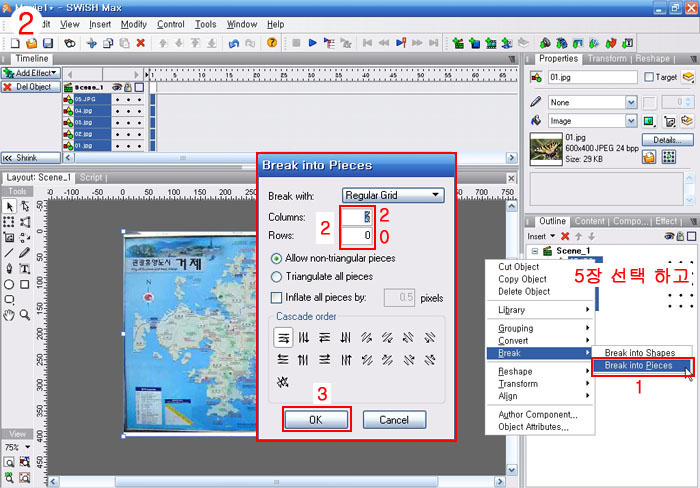Open the Add Effect dropdown
Image resolution: width=700 pixels, height=488 pixels.
30,73
